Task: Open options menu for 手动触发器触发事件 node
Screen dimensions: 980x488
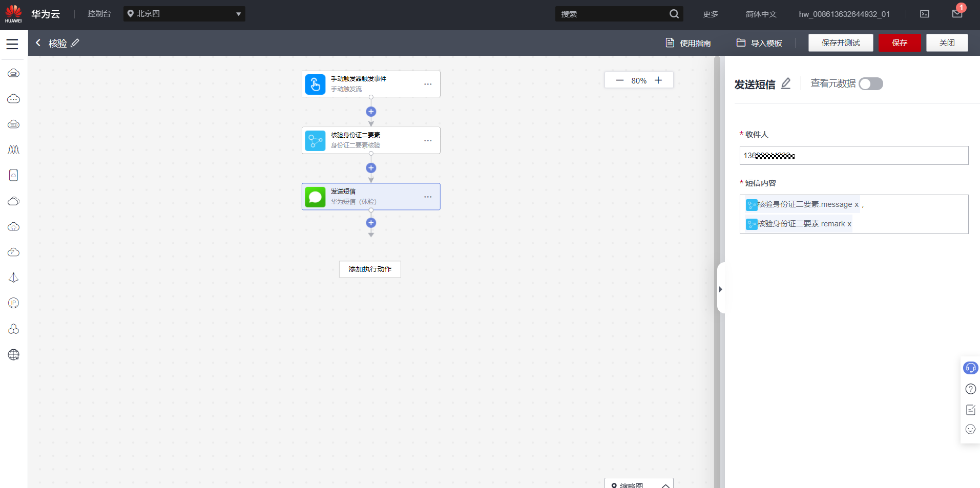Action: pyautogui.click(x=428, y=84)
